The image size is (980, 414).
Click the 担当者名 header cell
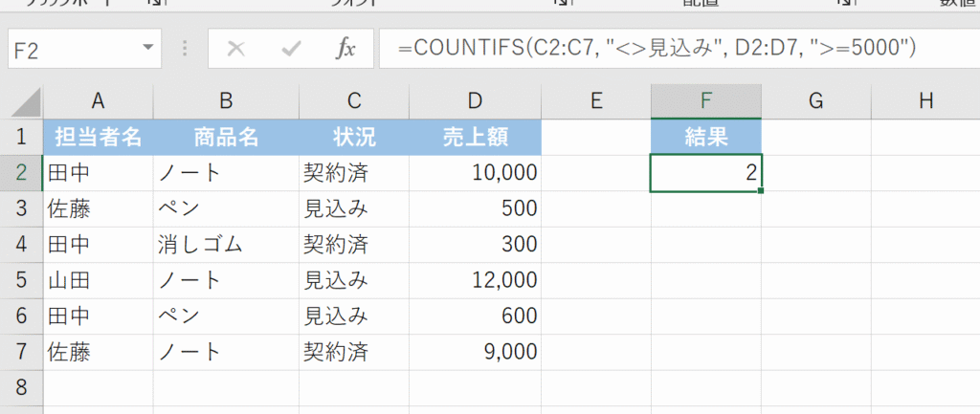pyautogui.click(x=98, y=137)
